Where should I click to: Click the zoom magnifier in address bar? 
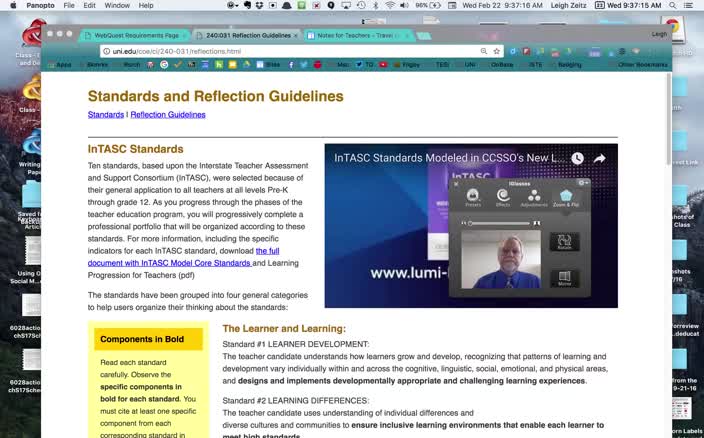click(484, 51)
